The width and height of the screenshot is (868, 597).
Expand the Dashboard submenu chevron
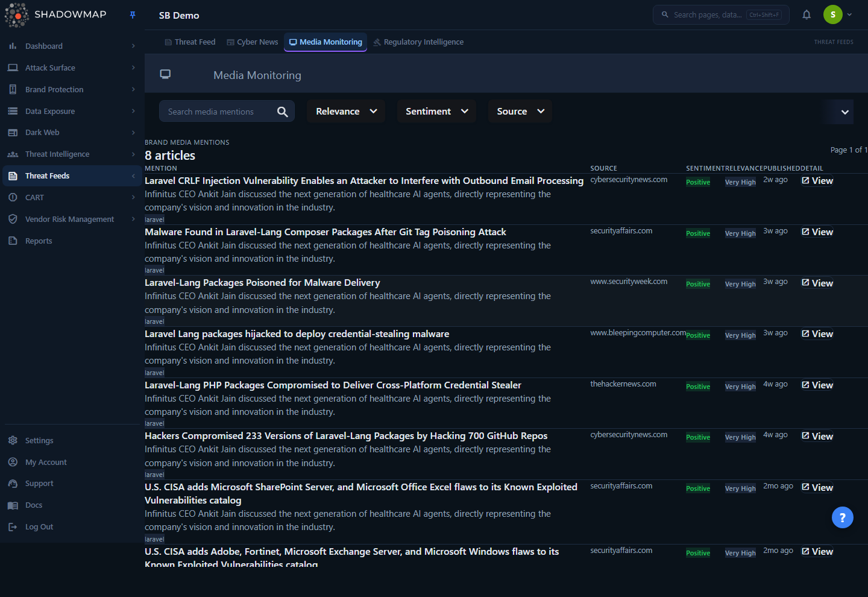pos(133,46)
